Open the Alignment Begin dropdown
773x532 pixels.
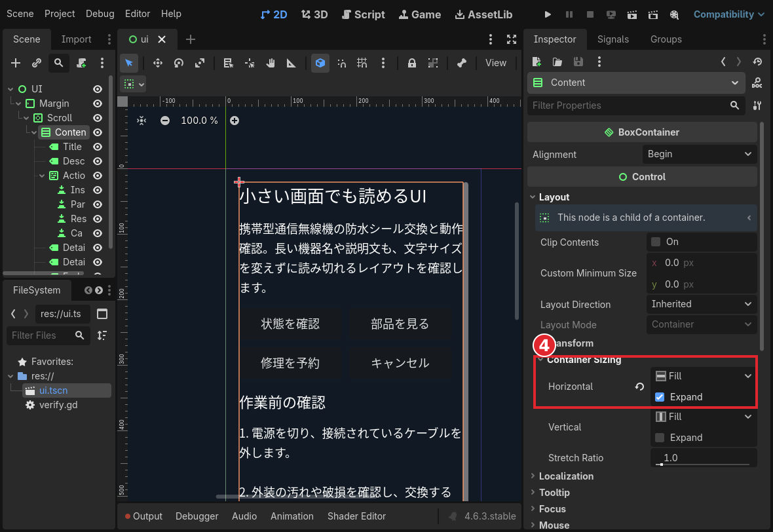[700, 155]
